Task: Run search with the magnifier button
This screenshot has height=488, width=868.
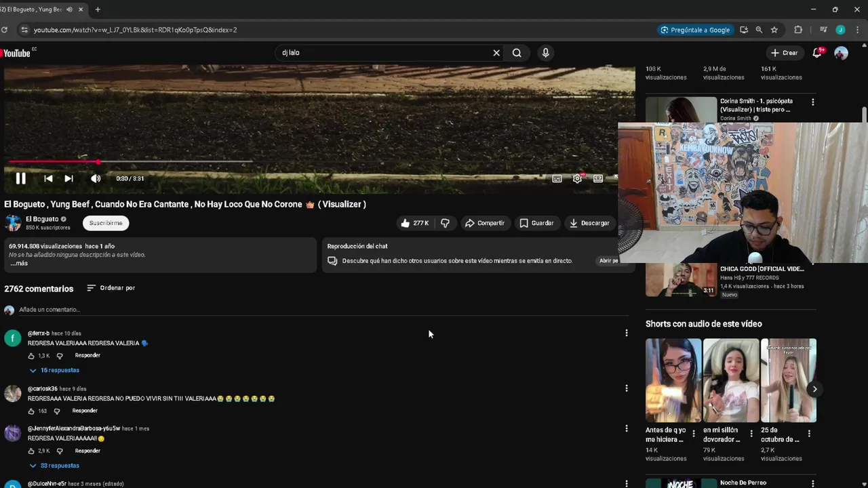Action: click(517, 53)
